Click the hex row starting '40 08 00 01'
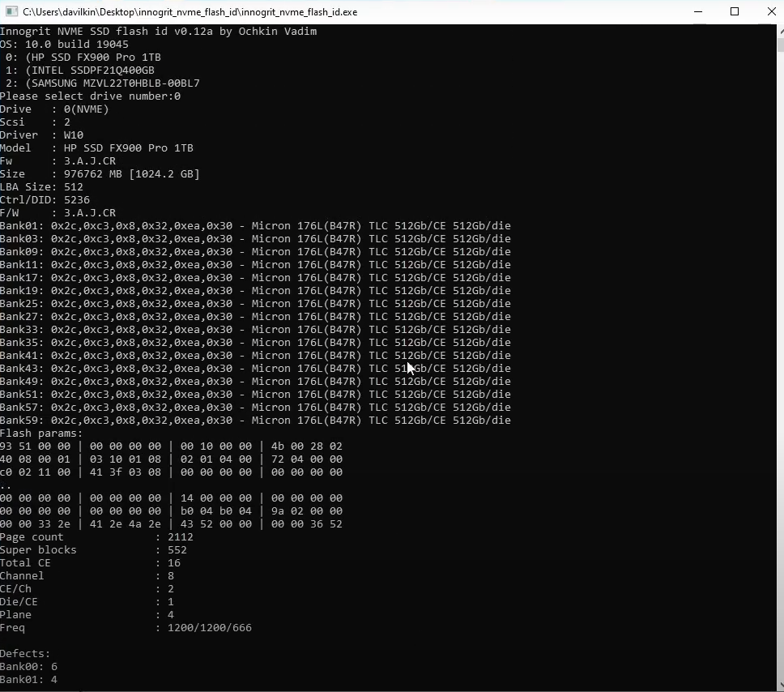The height and width of the screenshot is (692, 784). coord(171,459)
